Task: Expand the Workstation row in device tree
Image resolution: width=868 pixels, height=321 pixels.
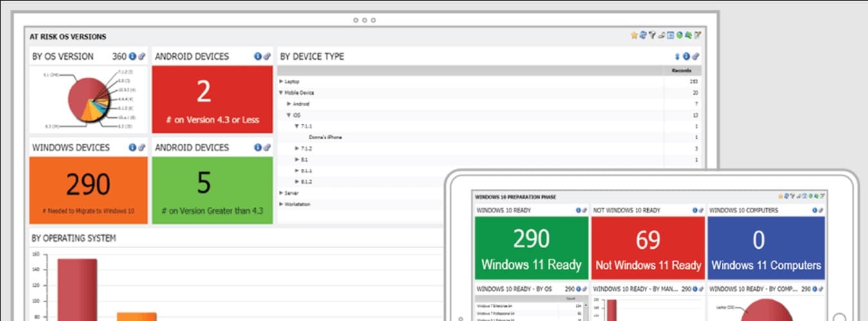Action: (281, 204)
